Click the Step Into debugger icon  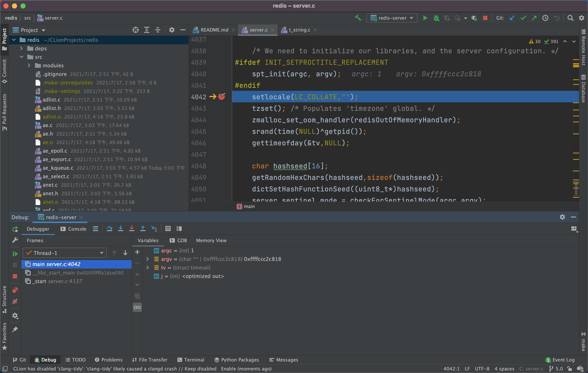coord(121,229)
